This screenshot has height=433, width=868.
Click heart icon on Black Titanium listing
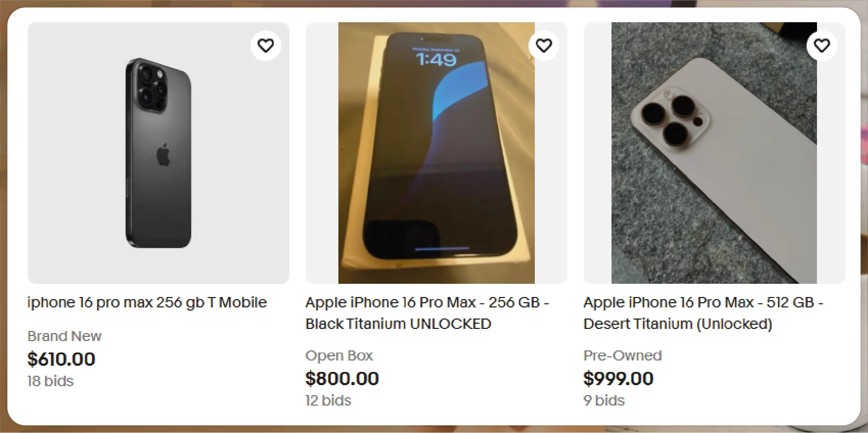pyautogui.click(x=543, y=46)
